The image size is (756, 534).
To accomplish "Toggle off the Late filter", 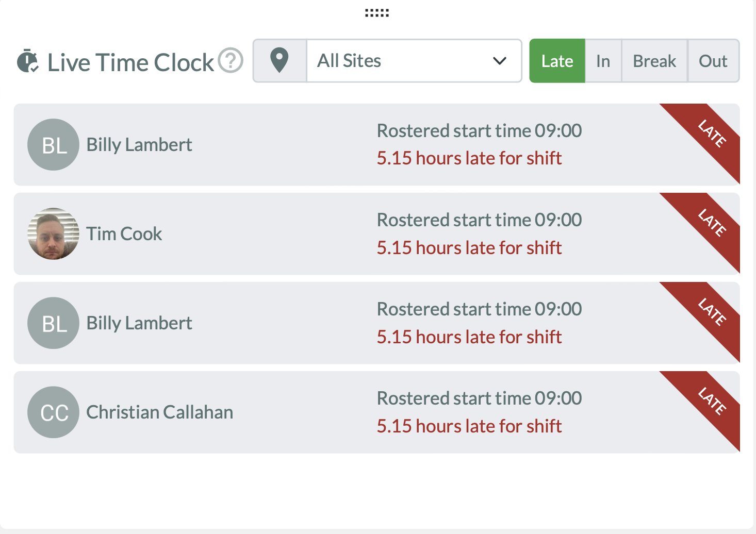I will [x=557, y=61].
